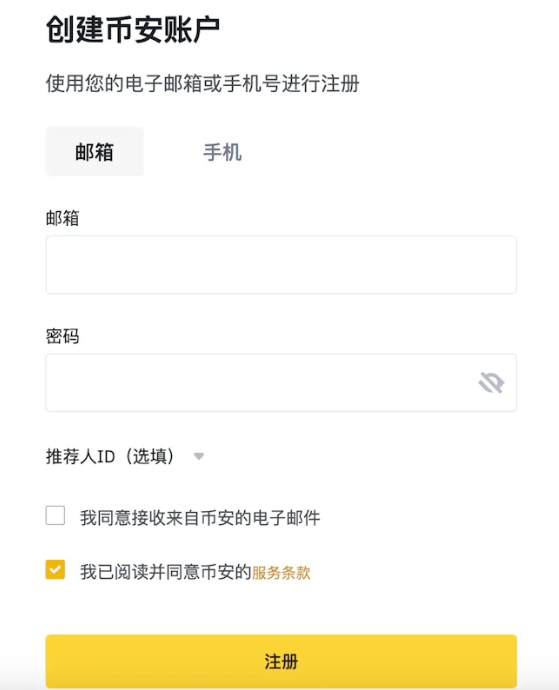Click the 使用您的电子邮箱或手机号进行注册 subtitle
The width and height of the screenshot is (559, 690).
(202, 83)
